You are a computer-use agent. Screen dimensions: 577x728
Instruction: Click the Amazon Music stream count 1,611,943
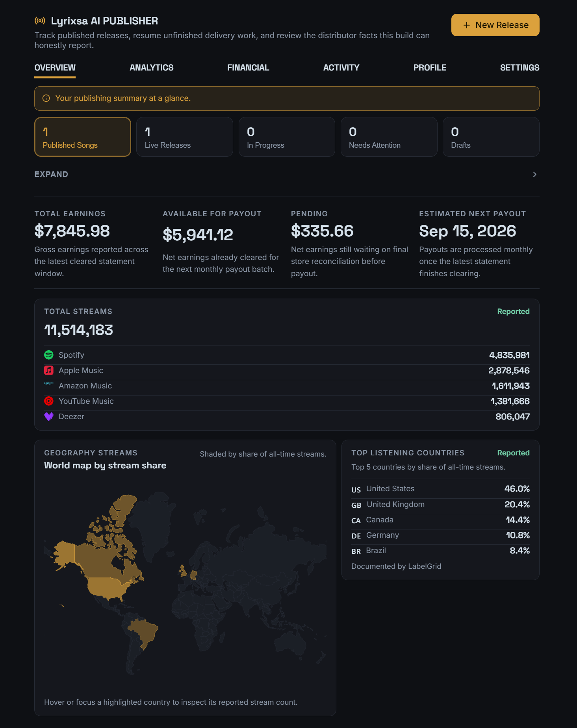pos(510,386)
